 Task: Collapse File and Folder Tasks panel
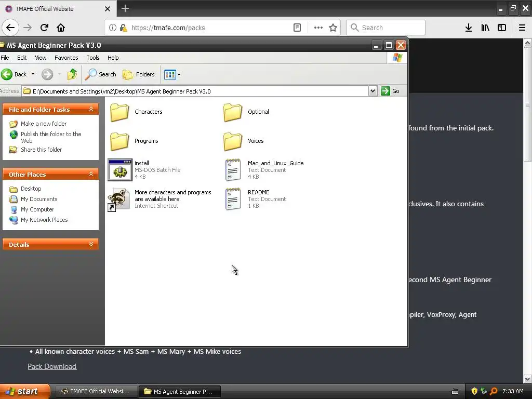click(91, 109)
